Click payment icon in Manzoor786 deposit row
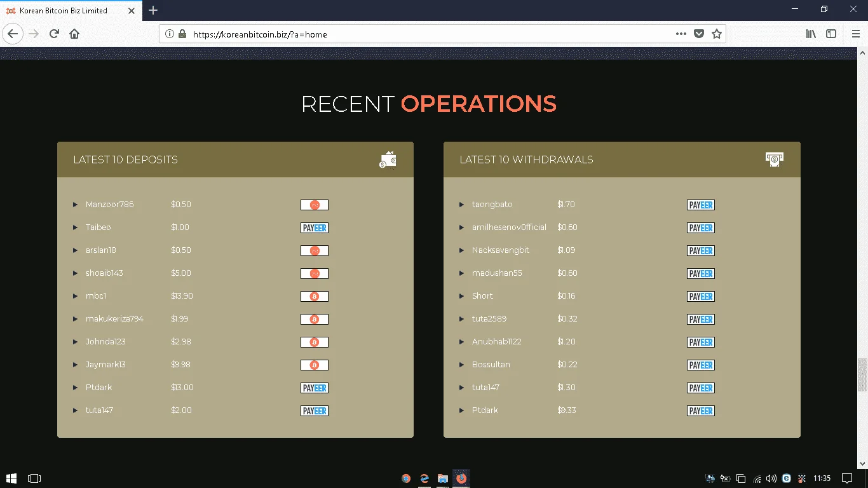The image size is (868, 488). pos(315,205)
